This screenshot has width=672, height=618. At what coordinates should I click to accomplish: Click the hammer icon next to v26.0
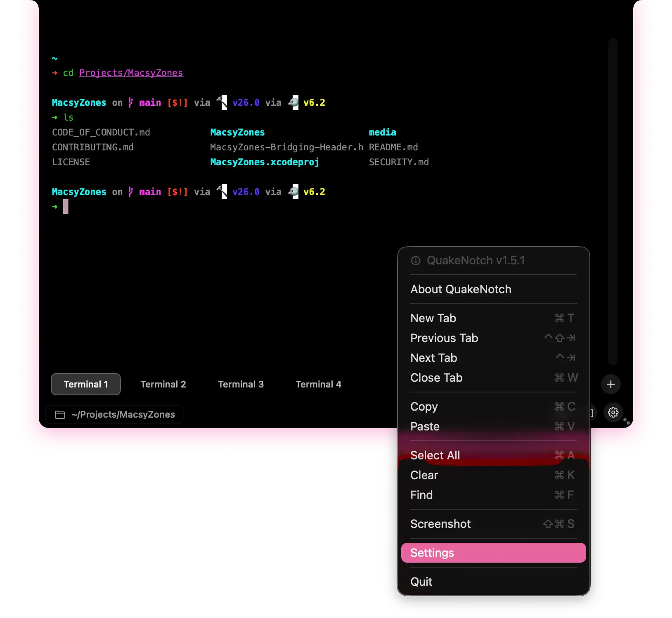[x=222, y=102]
